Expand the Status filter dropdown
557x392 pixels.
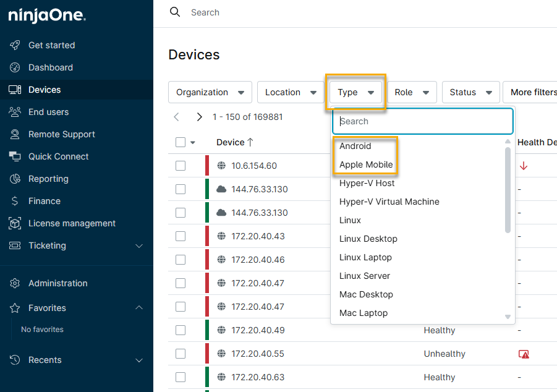(x=470, y=92)
